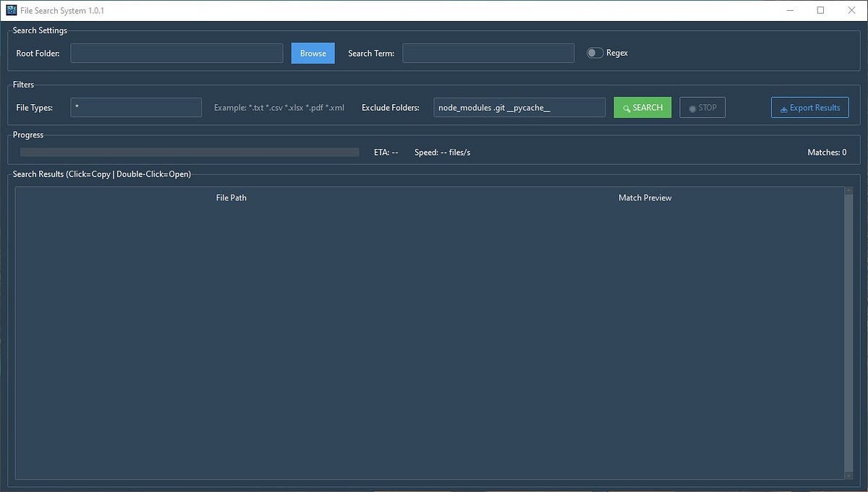Click the 'Matches: 0' counter text
The width and height of the screenshot is (868, 492).
[x=827, y=153]
